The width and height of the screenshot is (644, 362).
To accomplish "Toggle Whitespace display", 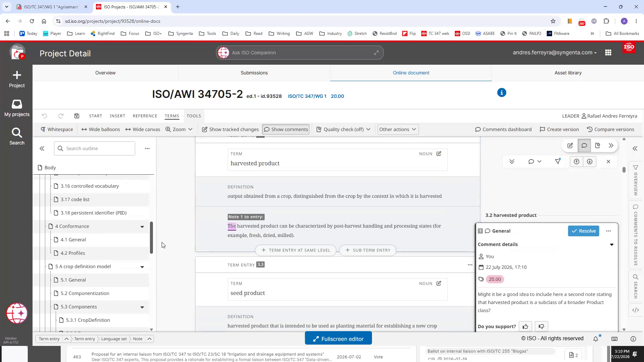I will pyautogui.click(x=57, y=129).
